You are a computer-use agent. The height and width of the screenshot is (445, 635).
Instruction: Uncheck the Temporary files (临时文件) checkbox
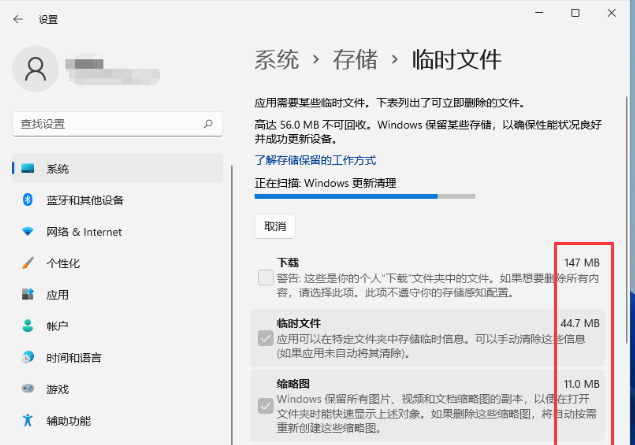(x=265, y=339)
